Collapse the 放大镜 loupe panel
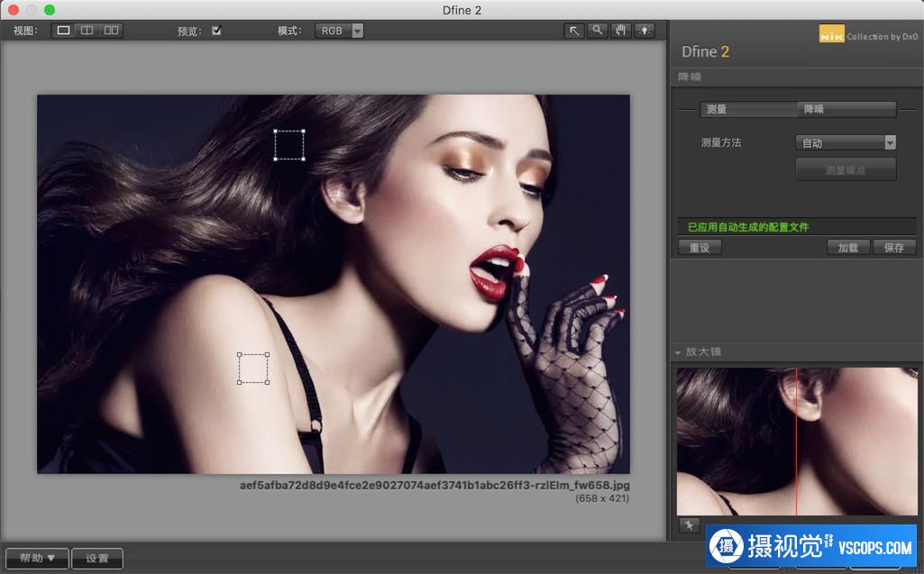The image size is (924, 574). coord(678,352)
